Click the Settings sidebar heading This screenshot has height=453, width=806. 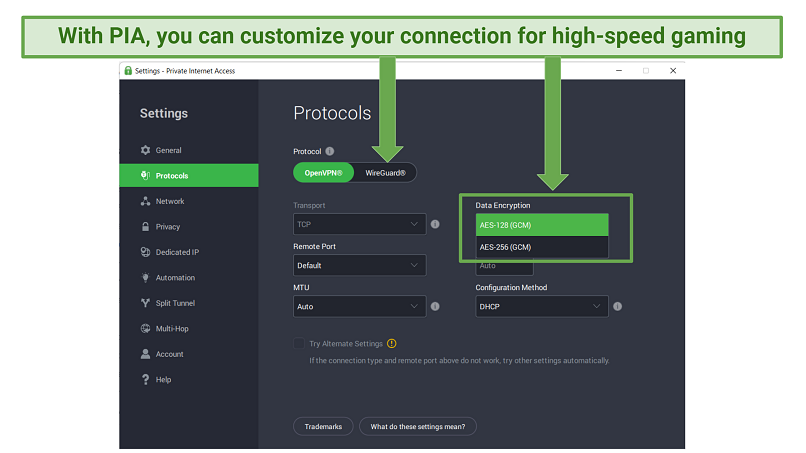tap(164, 113)
